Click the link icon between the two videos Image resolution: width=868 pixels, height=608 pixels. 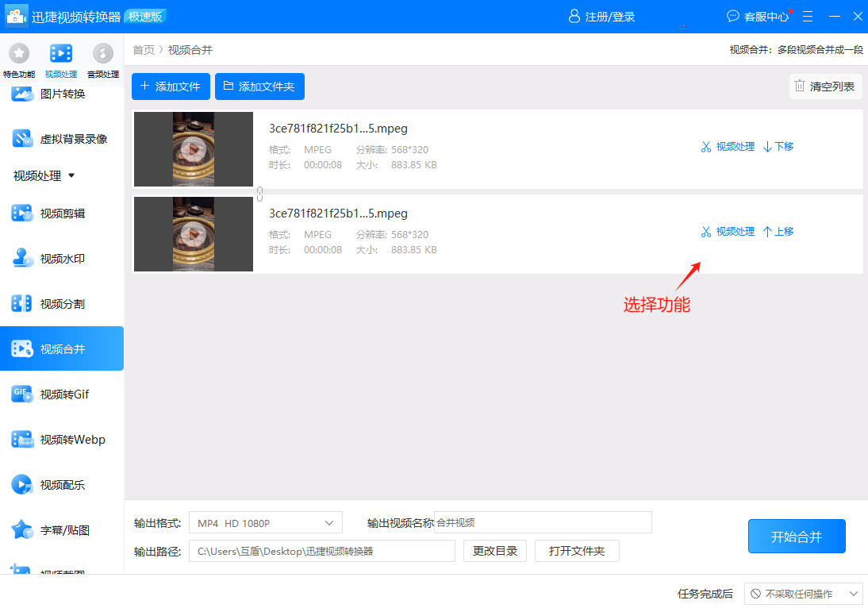click(259, 193)
